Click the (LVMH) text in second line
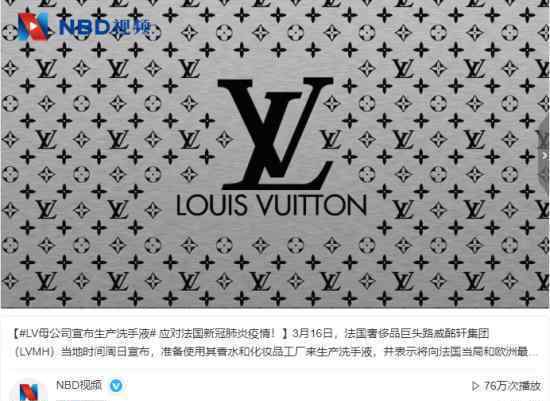This screenshot has width=550, height=401. pos(35,352)
